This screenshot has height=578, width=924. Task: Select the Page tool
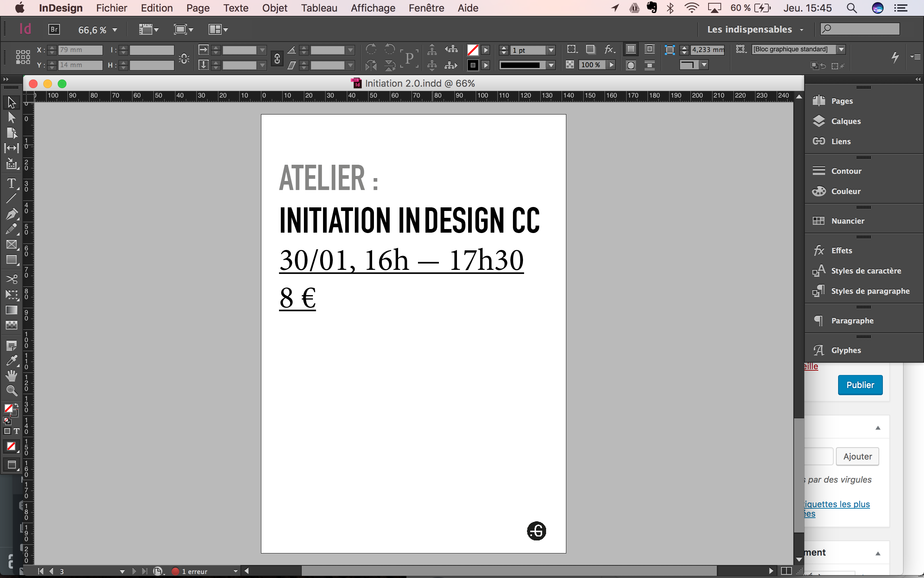point(12,133)
